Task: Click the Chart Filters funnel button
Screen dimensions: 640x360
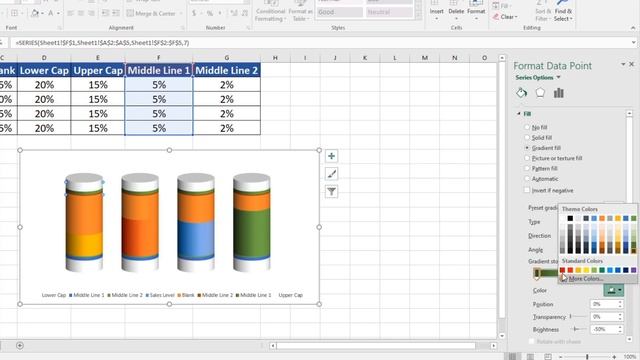Action: (x=331, y=191)
